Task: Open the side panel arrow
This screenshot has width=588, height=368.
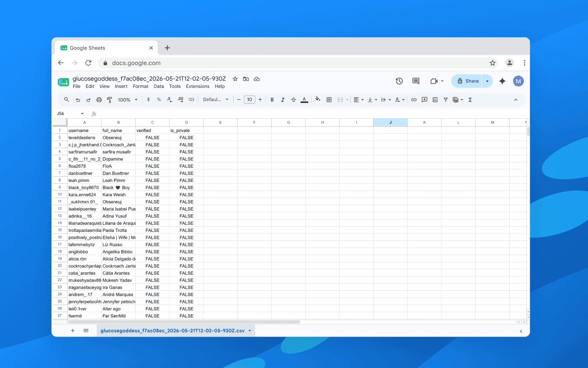Action: [521, 331]
